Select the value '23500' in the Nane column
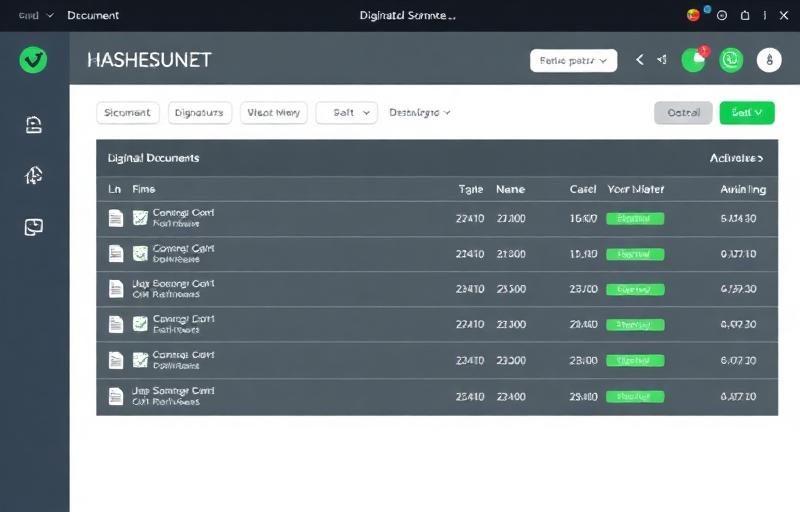This screenshot has height=512, width=800. point(511,289)
